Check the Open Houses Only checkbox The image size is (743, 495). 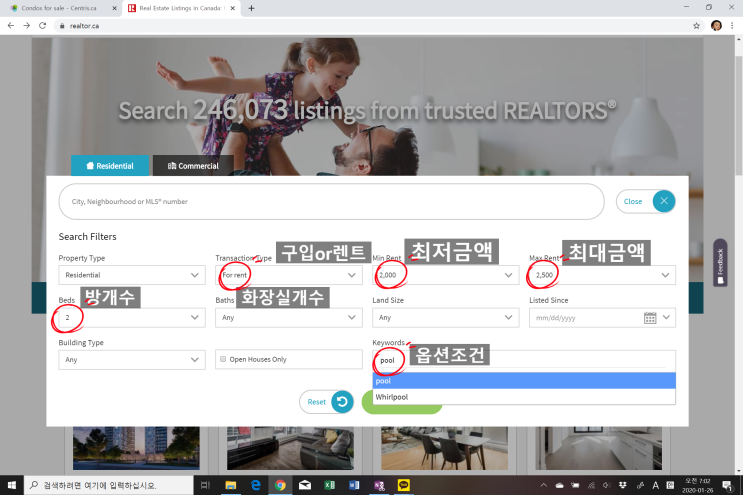223,359
